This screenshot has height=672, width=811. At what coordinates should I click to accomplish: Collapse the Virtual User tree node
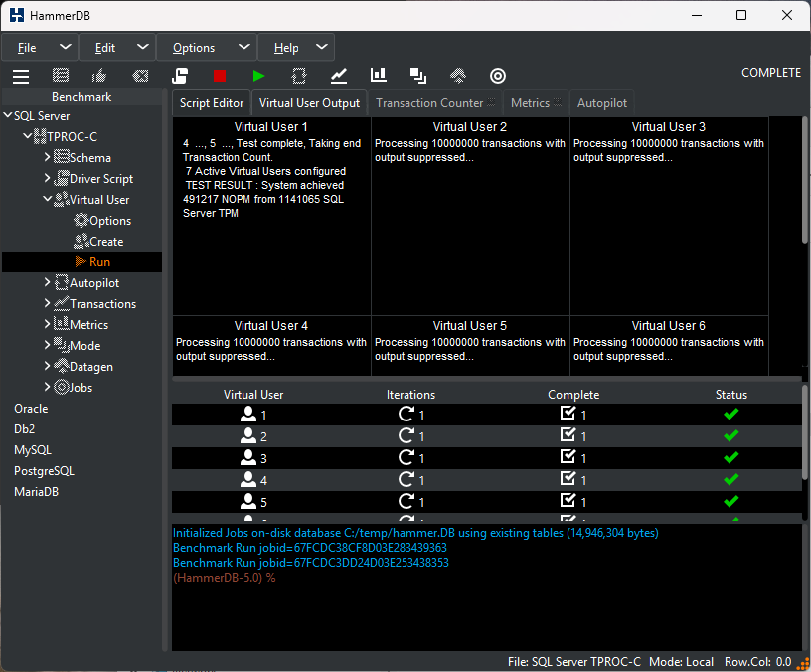click(x=48, y=199)
